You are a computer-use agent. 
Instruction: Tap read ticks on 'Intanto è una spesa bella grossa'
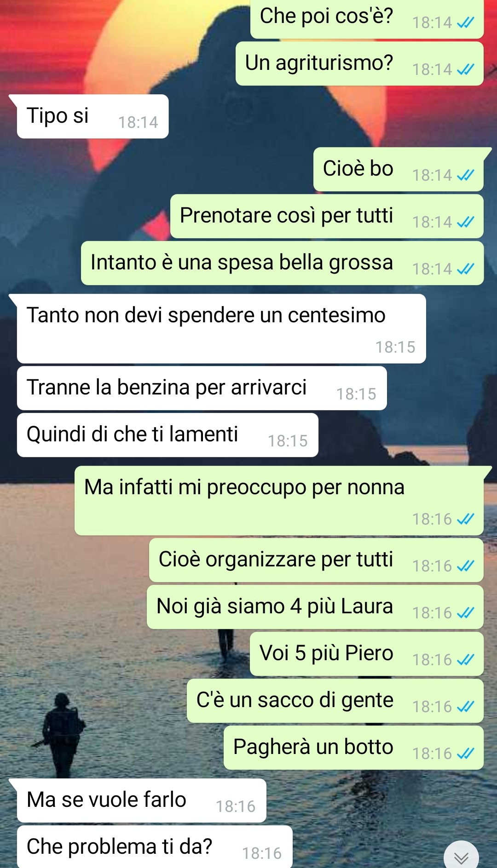point(465,269)
